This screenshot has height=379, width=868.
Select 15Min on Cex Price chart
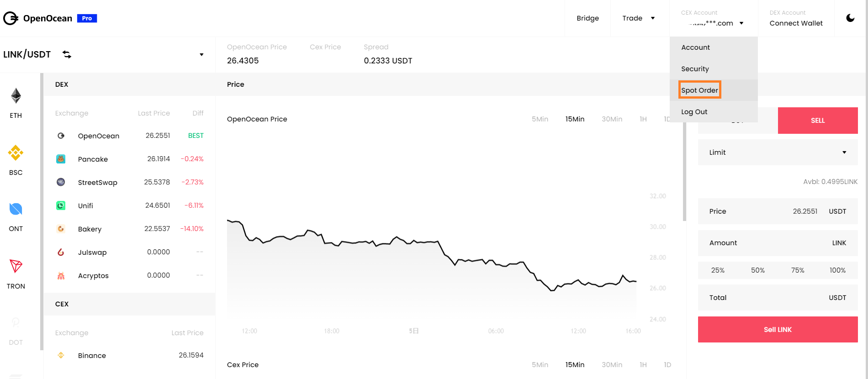click(575, 365)
